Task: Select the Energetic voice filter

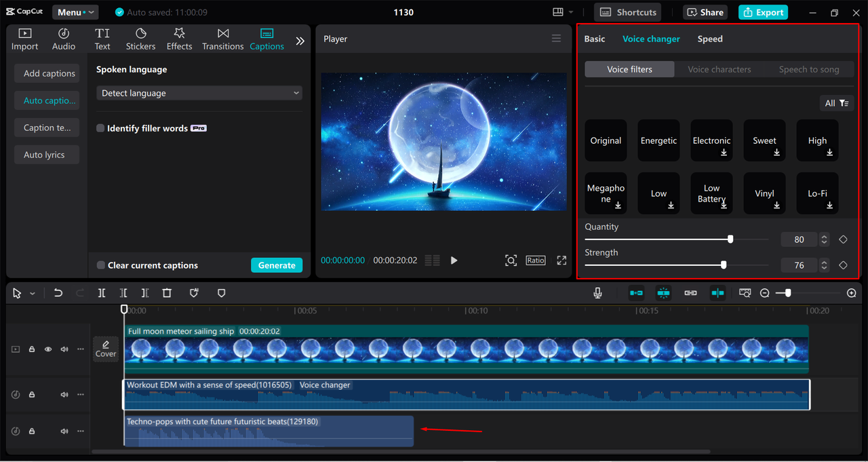Action: (x=658, y=140)
